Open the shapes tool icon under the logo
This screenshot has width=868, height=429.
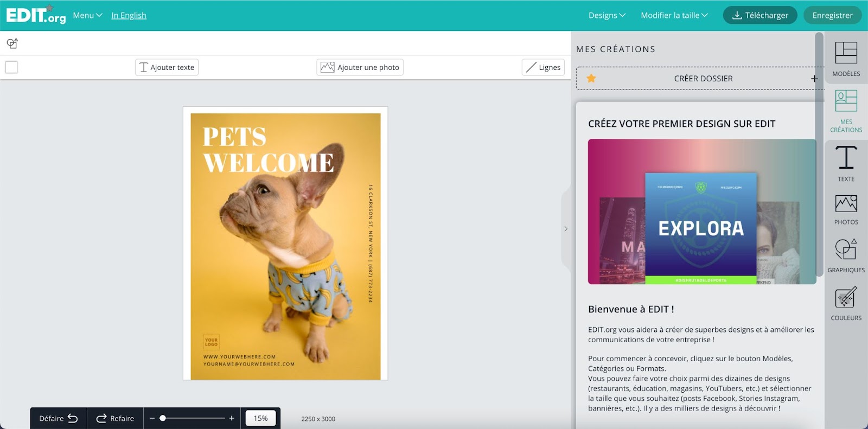tap(12, 43)
